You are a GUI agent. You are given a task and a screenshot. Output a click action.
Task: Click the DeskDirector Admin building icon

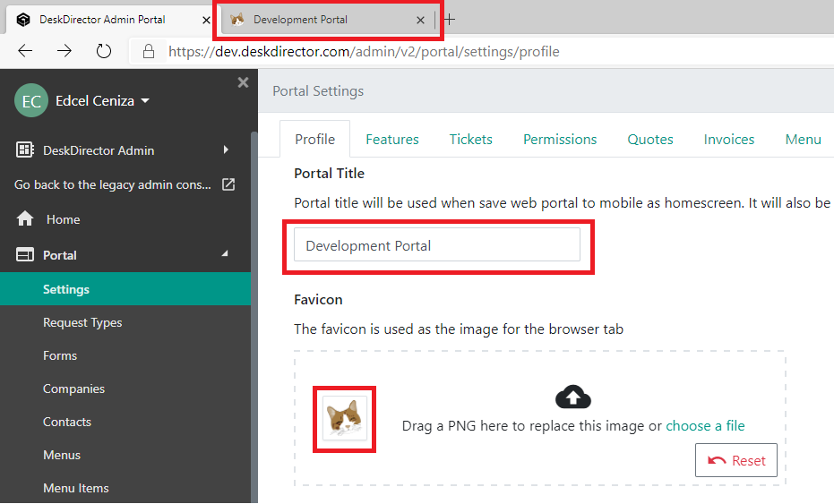pos(25,149)
